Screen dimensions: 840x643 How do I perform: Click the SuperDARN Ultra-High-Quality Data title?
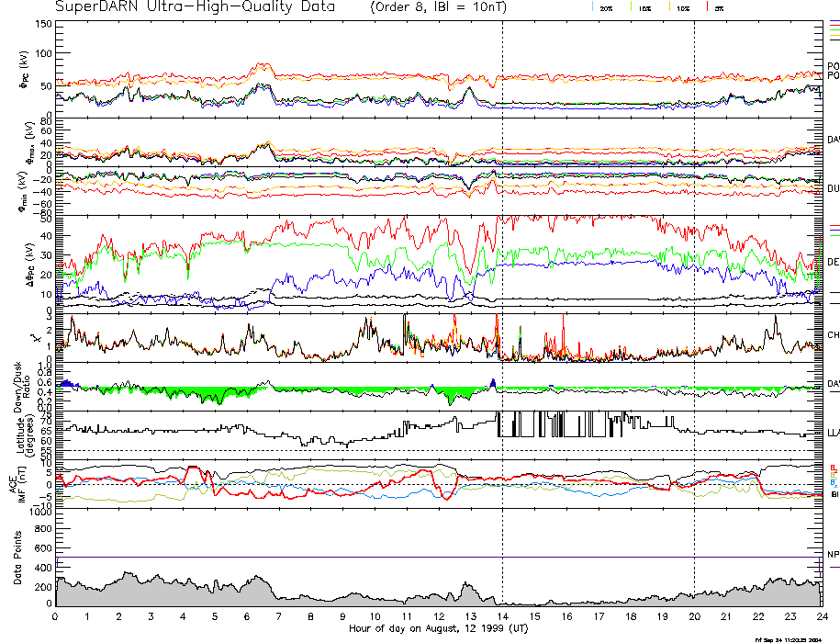[185, 6]
